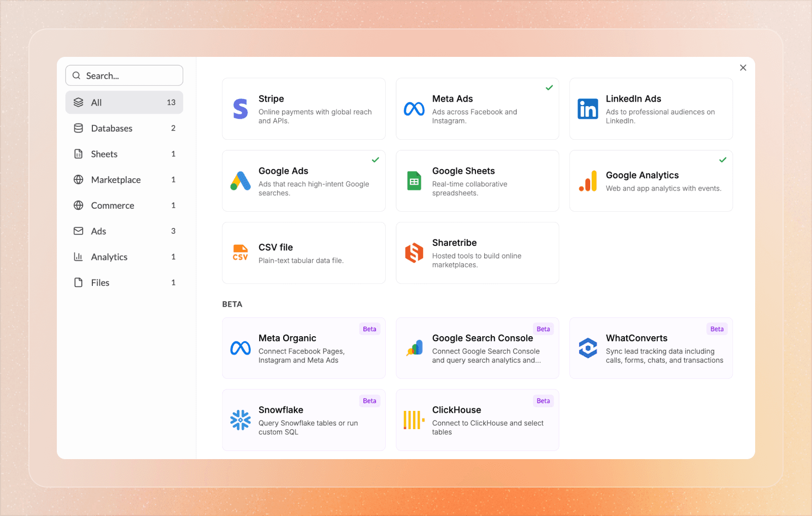Click the Google Sheets logo icon

pos(414,181)
